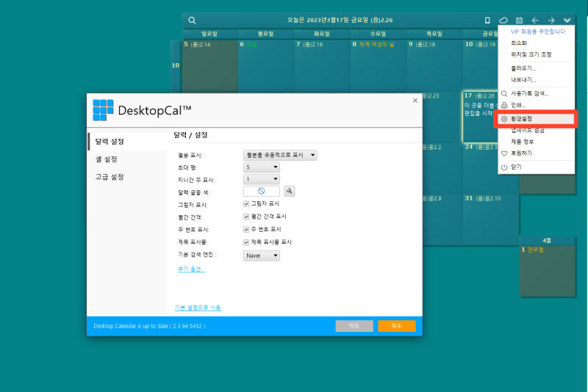Open the calendar search magnifier icon
This screenshot has height=392, width=588.
tap(192, 21)
